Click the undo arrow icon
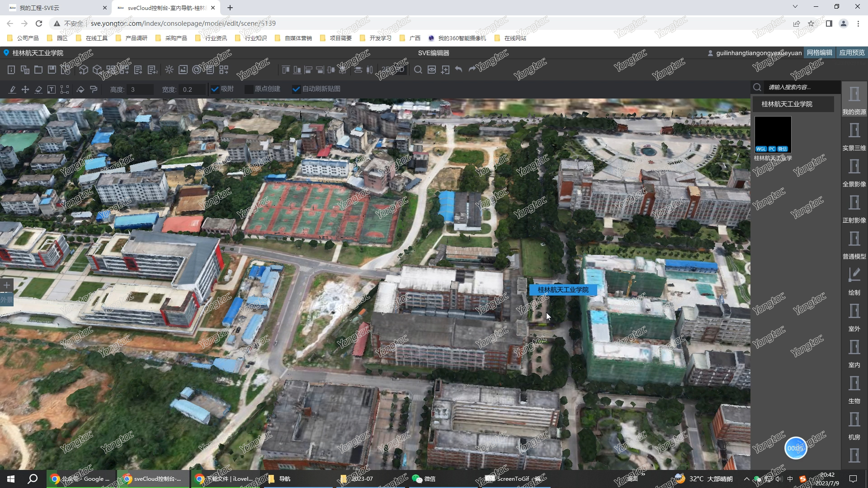Screen dimensions: 868x488 [458, 70]
